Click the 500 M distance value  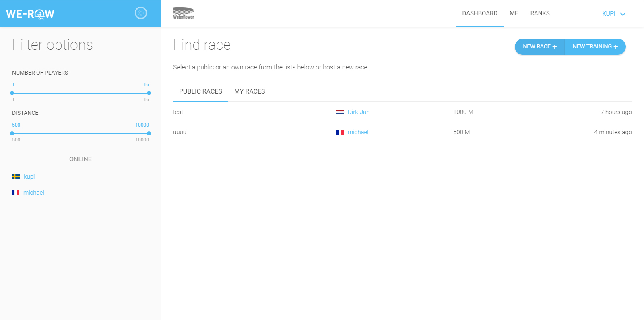(x=461, y=132)
